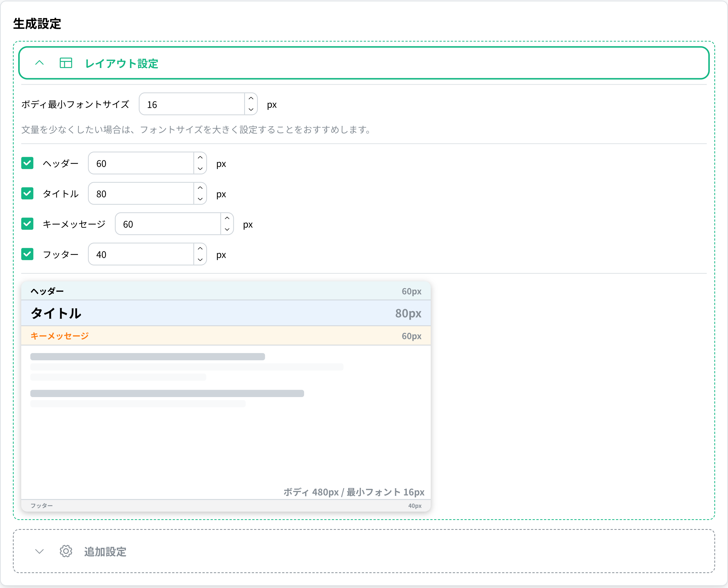Click the フッター size input field
The width and height of the screenshot is (728, 588).
[141, 254]
